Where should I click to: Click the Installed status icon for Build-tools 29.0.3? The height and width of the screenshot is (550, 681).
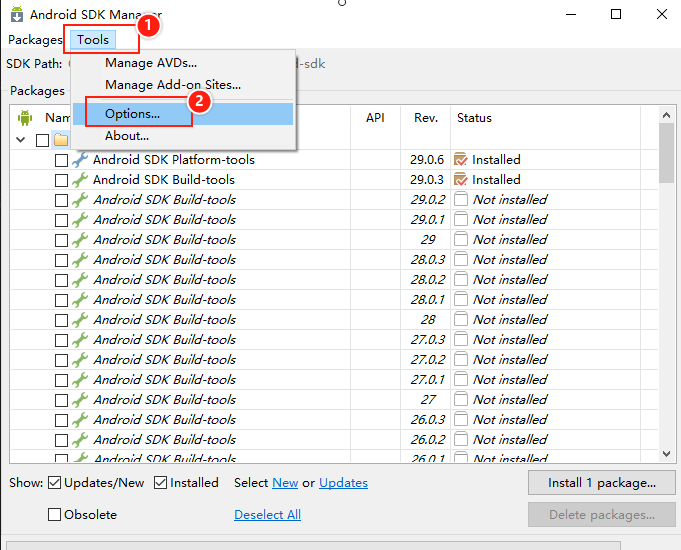pos(461,179)
